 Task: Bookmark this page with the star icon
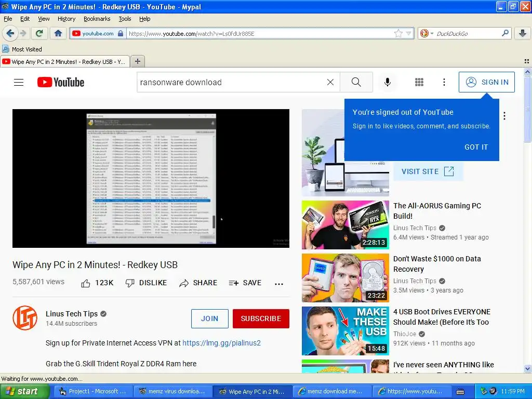pos(398,33)
